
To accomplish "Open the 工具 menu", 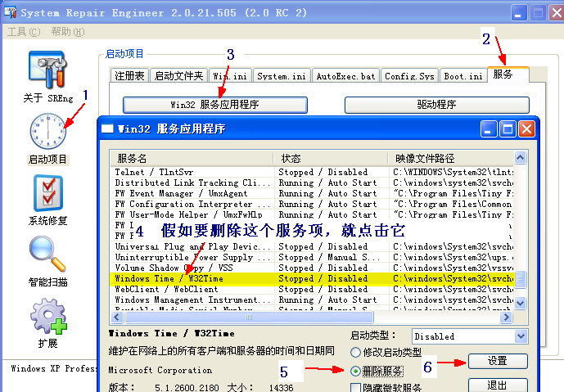I will [x=24, y=32].
